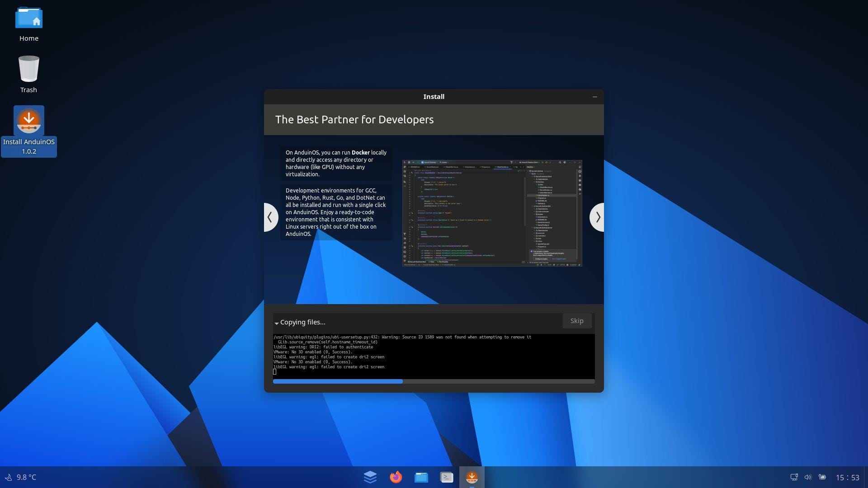This screenshot has height=488, width=868.
Task: Collapse the Copying files log section
Action: pos(277,323)
